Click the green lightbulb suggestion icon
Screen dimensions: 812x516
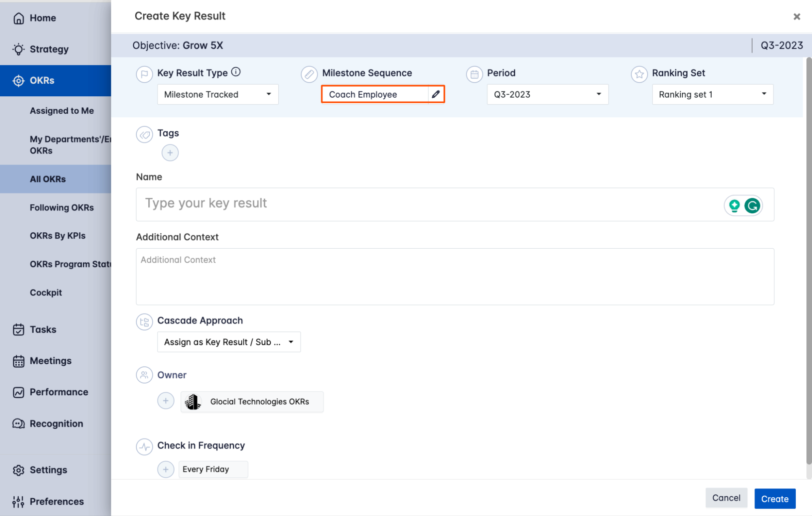pyautogui.click(x=734, y=206)
